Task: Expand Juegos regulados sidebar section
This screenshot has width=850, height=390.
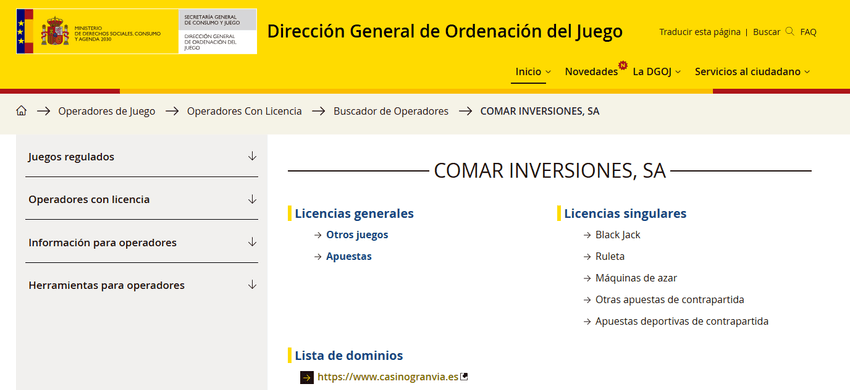Action: pyautogui.click(x=142, y=157)
